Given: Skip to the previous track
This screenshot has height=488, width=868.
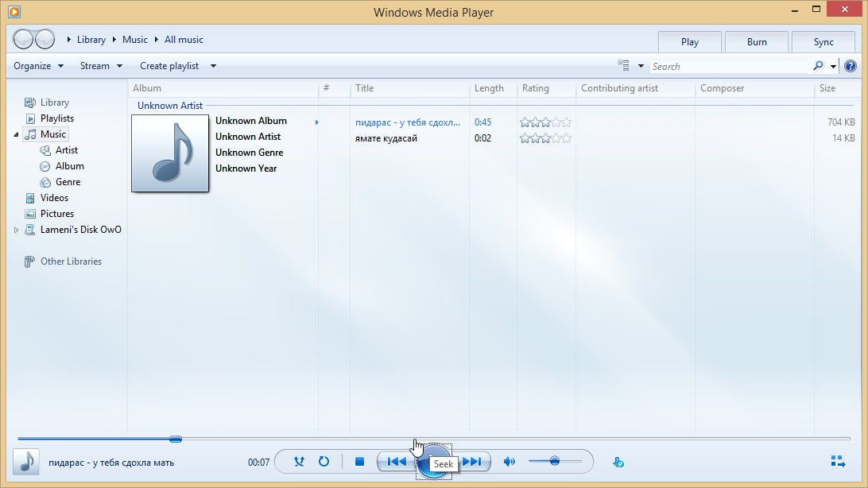Looking at the screenshot, I should tap(397, 462).
